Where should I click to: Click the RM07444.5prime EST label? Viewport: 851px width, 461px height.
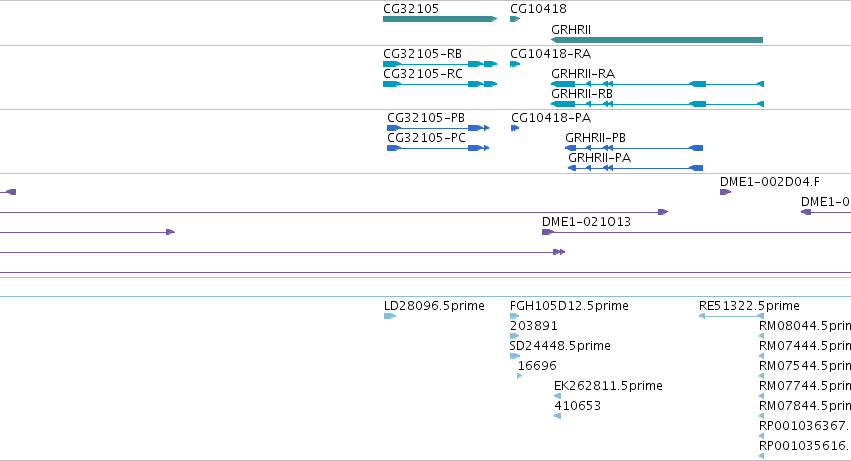click(x=805, y=346)
